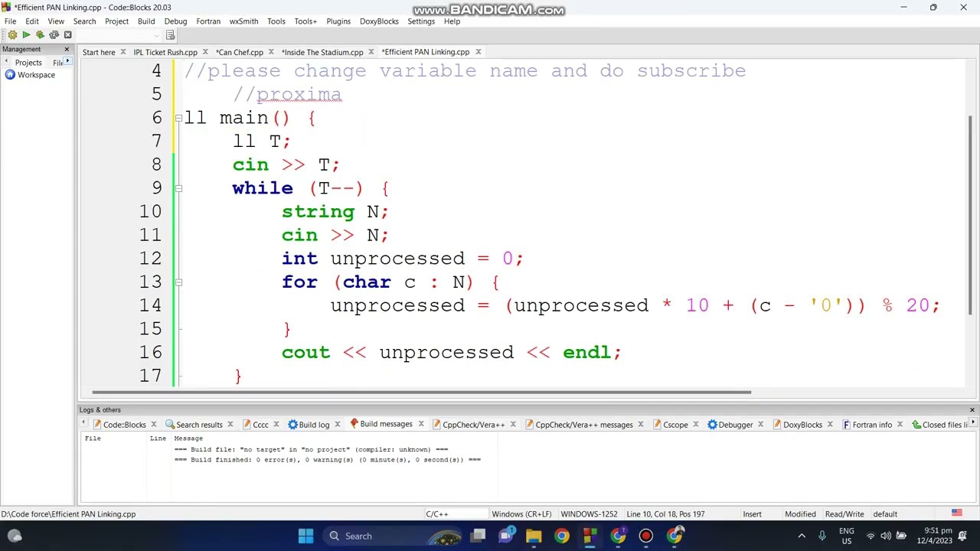This screenshot has height=551, width=980.
Task: Open the DoxyBlocks menu
Action: [x=379, y=21]
